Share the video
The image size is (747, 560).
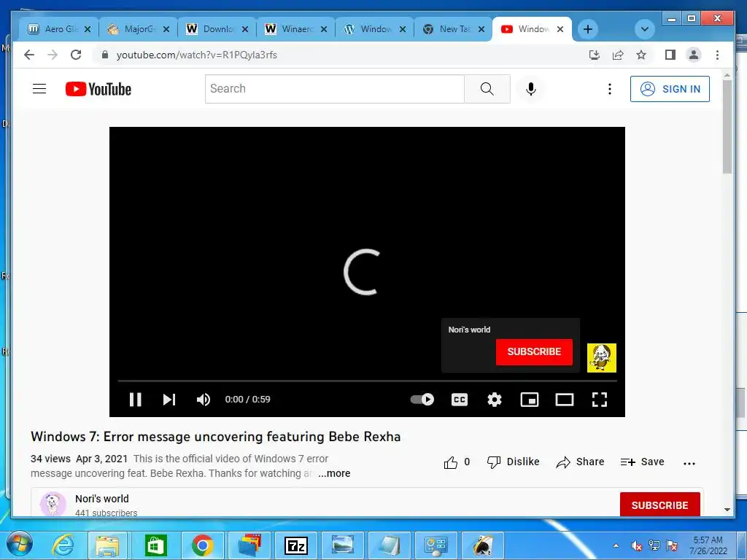580,462
